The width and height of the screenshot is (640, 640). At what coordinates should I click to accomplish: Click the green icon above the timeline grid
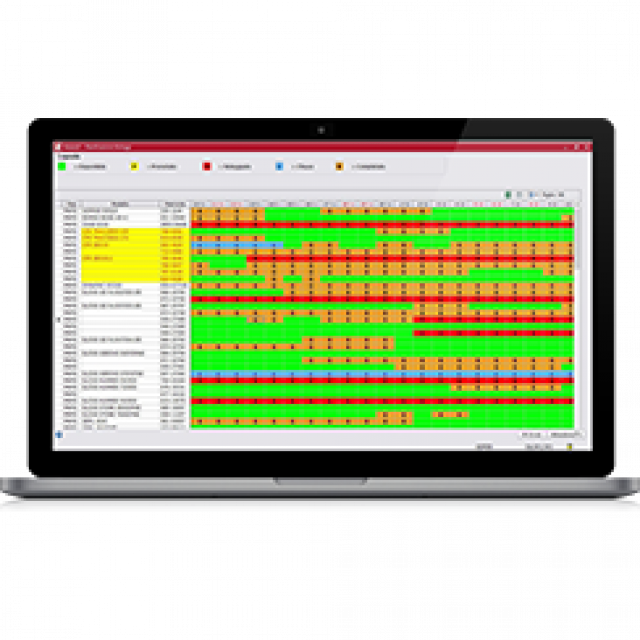[x=508, y=194]
